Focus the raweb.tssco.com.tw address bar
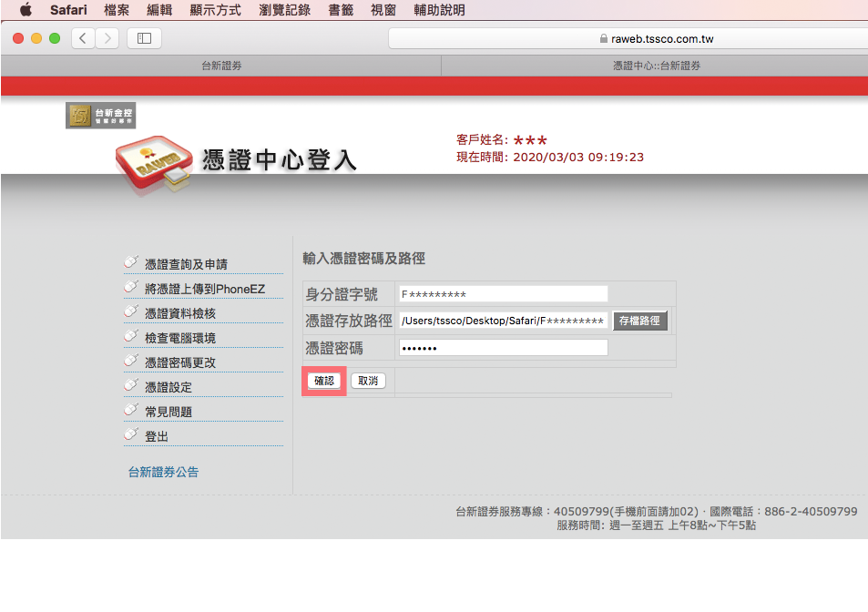Image resolution: width=868 pixels, height=612 pixels. [628, 39]
